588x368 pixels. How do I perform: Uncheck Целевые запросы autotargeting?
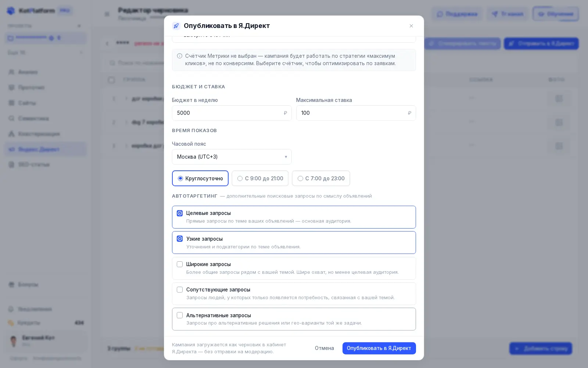coord(180,213)
